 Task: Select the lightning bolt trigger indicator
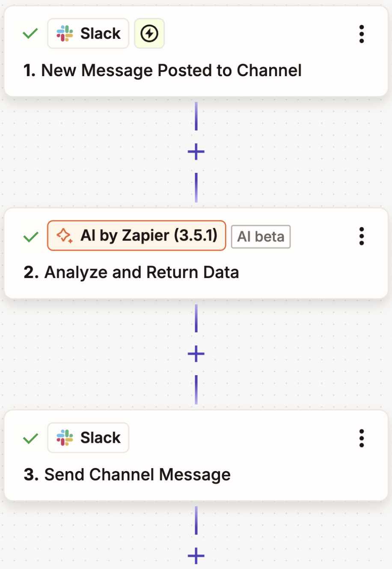click(149, 33)
